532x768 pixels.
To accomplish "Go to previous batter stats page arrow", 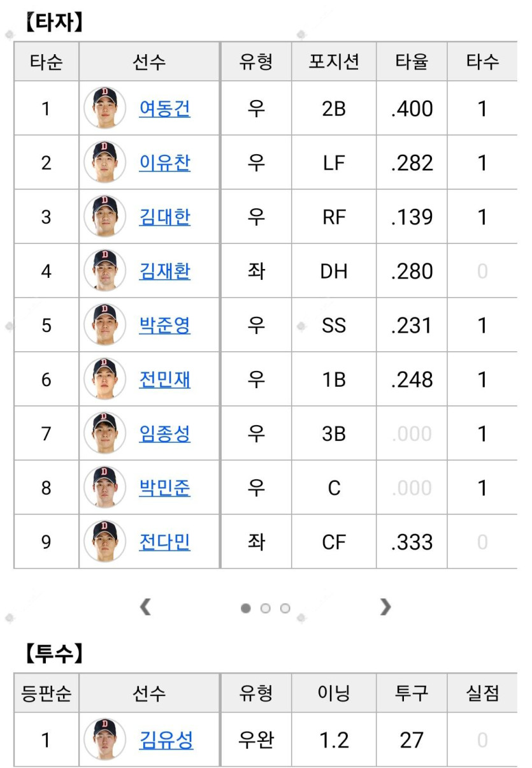I will (145, 607).
